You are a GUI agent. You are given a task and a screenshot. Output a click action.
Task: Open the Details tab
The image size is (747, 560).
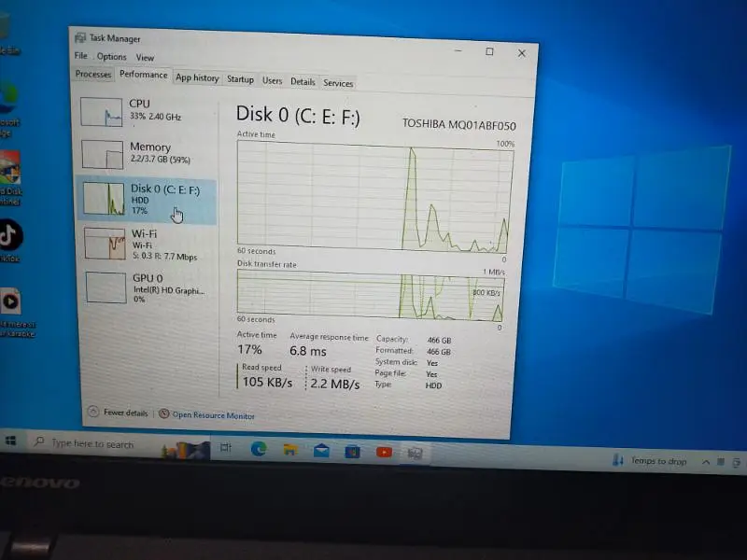pyautogui.click(x=303, y=82)
